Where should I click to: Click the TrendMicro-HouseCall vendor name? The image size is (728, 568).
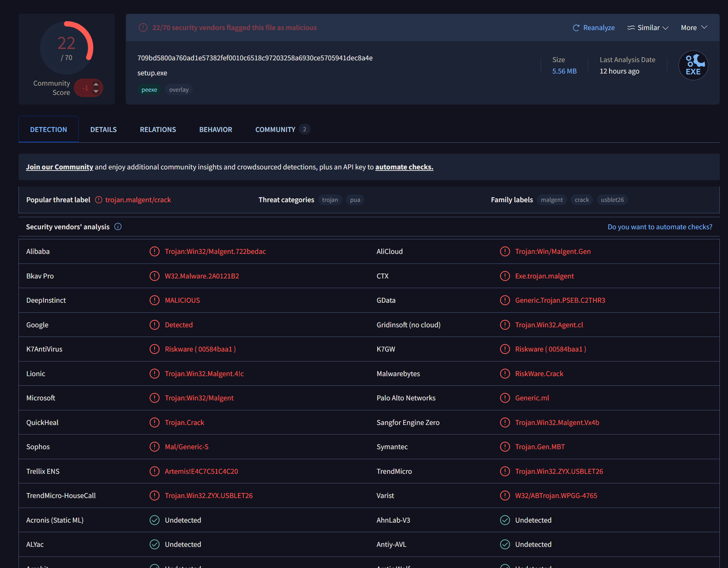click(61, 496)
